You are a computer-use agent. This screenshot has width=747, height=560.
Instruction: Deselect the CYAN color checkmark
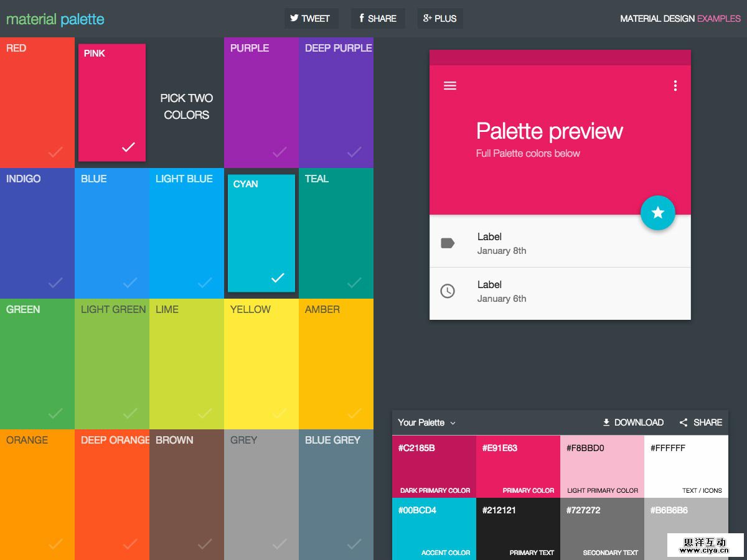coord(278,278)
